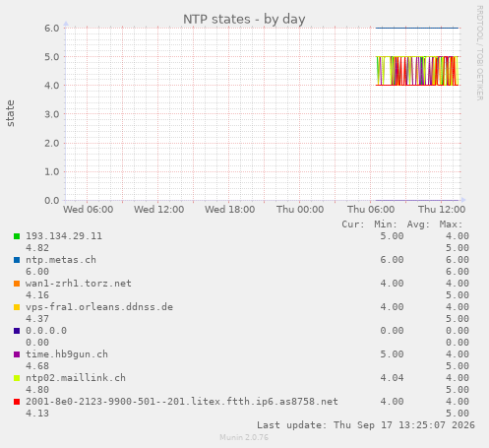The height and width of the screenshot is (448, 489).
Task: Click the Wed 06:00 x-axis label
Action: tap(89, 210)
